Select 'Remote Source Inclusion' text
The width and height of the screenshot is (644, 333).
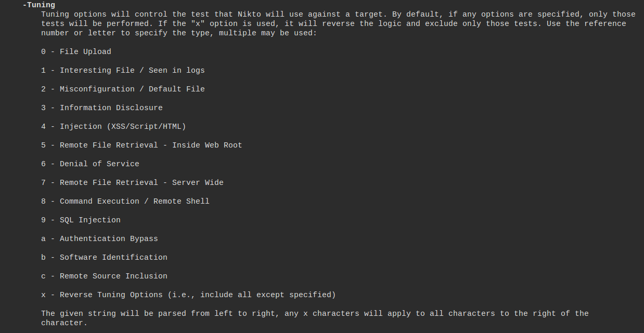[113, 276]
